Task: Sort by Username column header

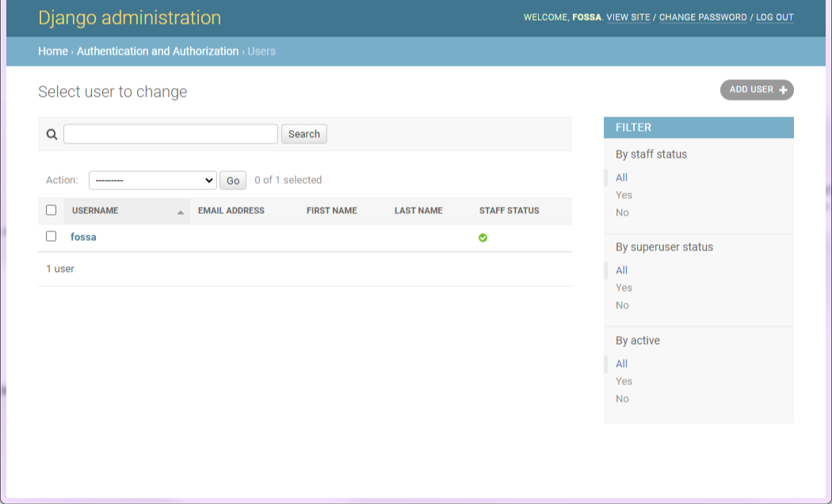Action: pos(95,211)
